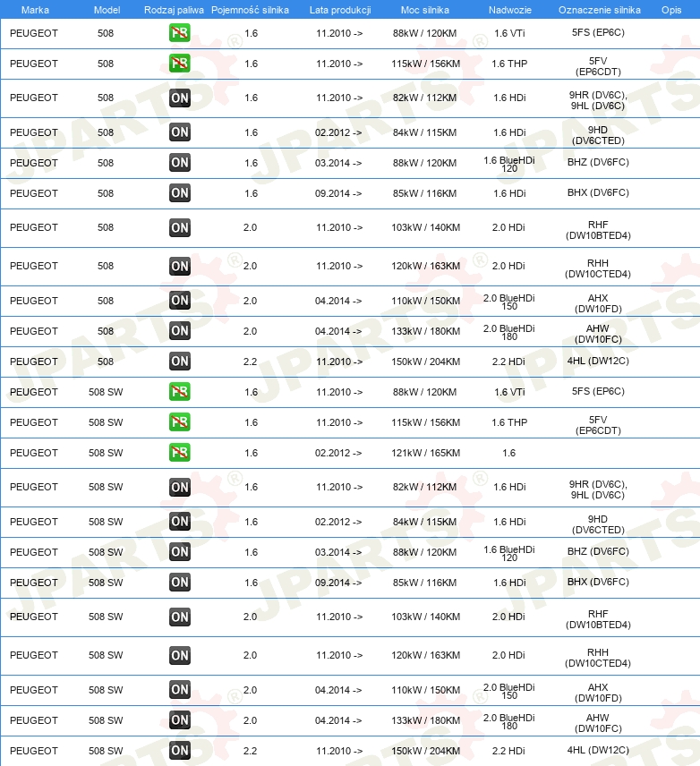Click ON diesel icon in 508 SW 103kW/140KM row
The height and width of the screenshot is (766, 700).
179,617
